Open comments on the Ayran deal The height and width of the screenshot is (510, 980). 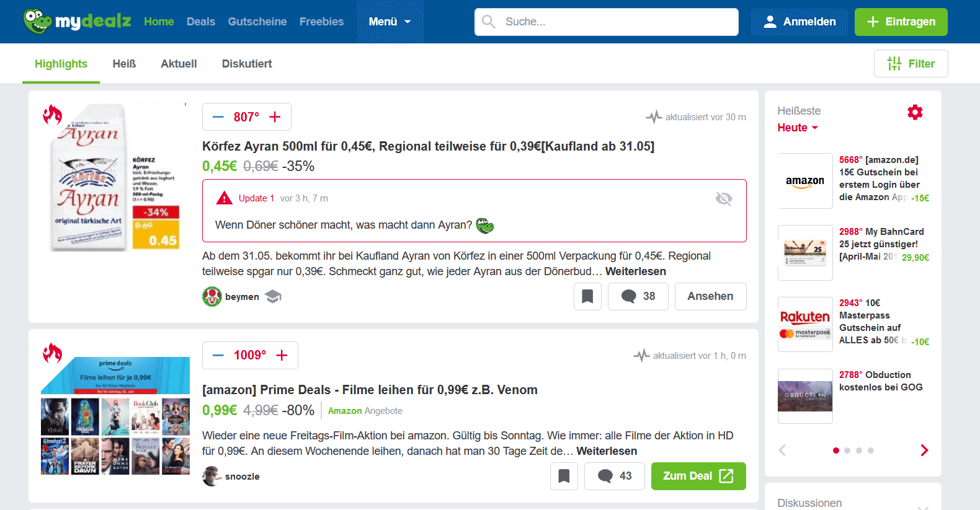click(638, 297)
